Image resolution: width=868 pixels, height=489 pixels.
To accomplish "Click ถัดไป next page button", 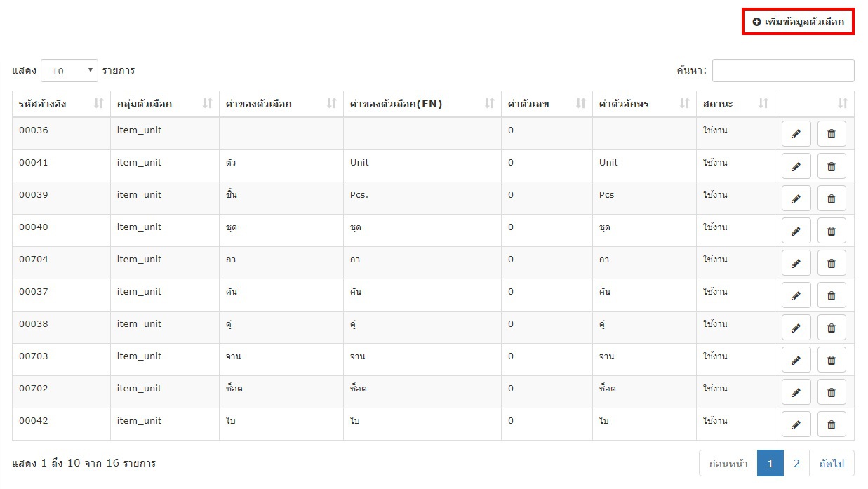I will coord(832,464).
